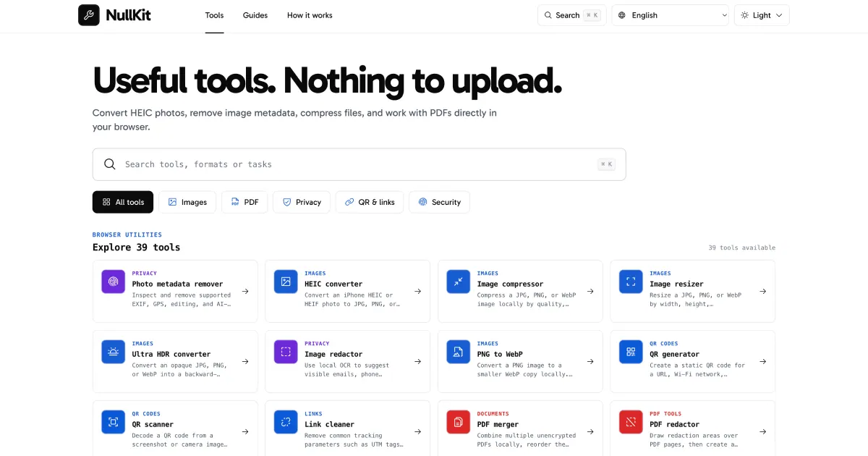
Task: Filter tools by QR & links
Action: (x=370, y=202)
